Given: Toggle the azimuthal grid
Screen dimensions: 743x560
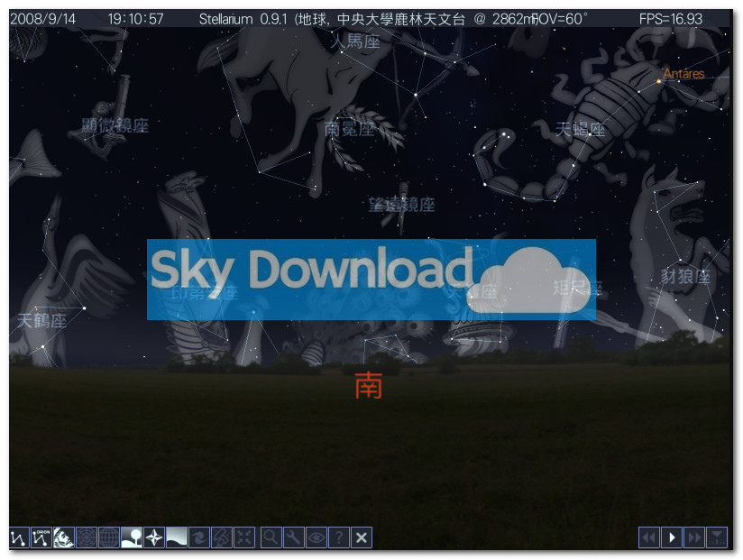Looking at the screenshot, I should (x=87, y=537).
